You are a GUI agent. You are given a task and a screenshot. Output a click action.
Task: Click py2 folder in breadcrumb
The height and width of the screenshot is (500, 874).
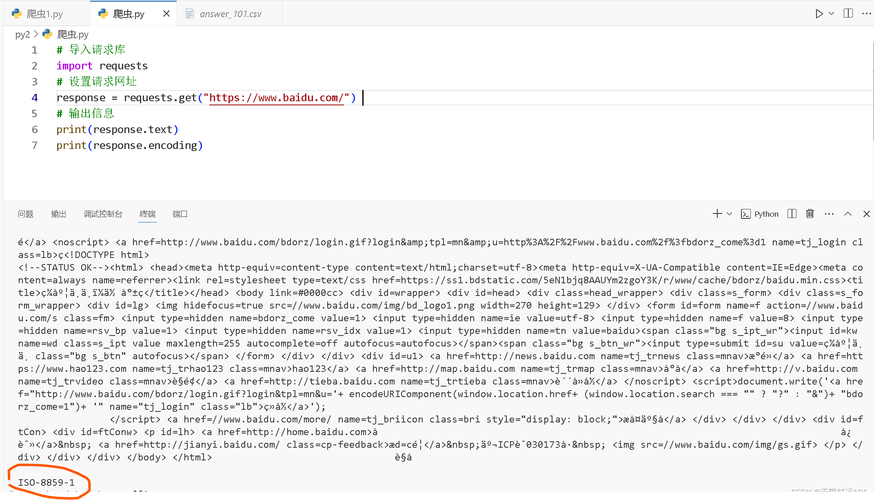(x=22, y=35)
